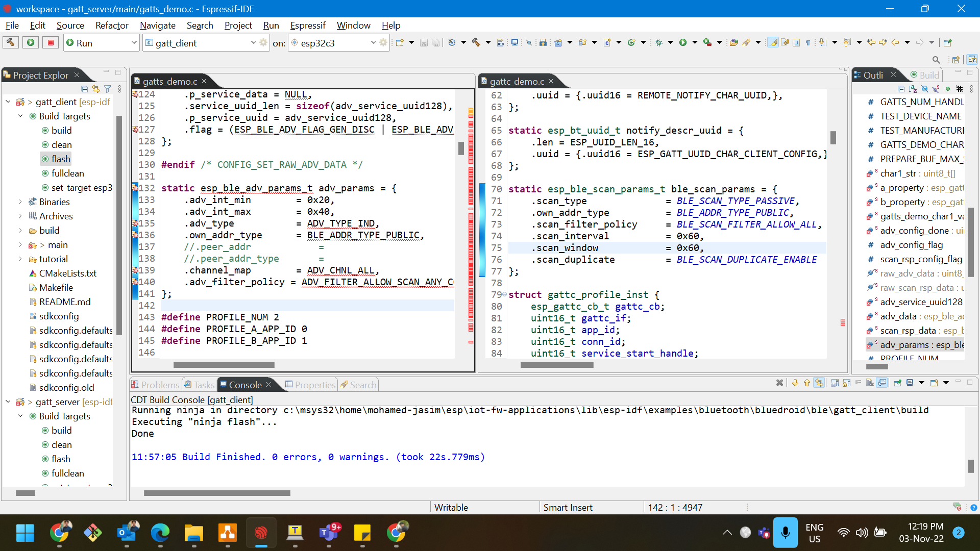This screenshot has height=551, width=980.
Task: Click the Build hammer button in launch bar
Action: point(11,43)
